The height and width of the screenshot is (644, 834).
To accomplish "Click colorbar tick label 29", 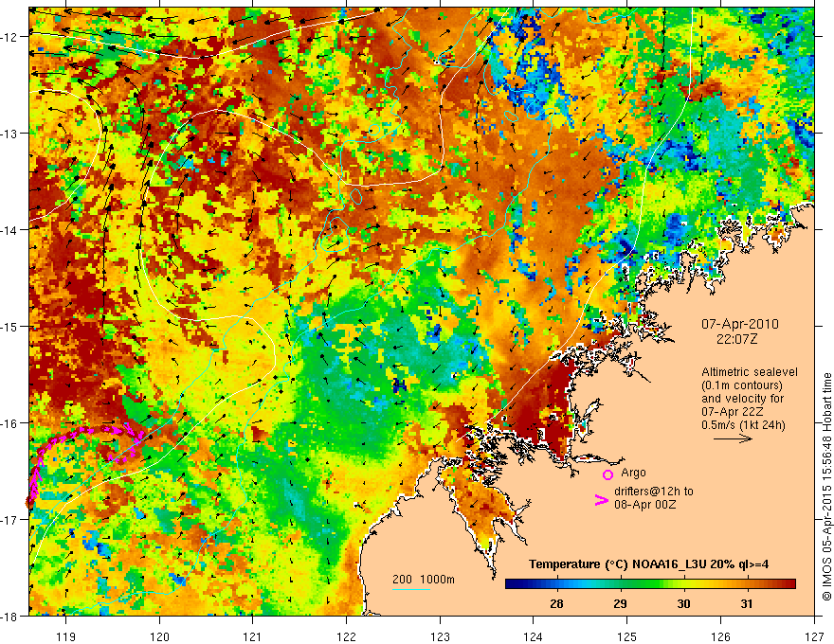I will pyautogui.click(x=620, y=603).
